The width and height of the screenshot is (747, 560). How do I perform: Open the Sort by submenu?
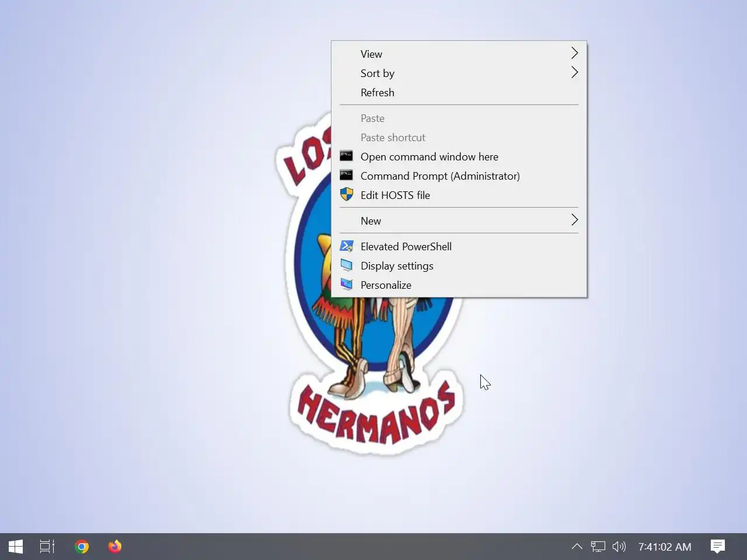[x=459, y=73]
